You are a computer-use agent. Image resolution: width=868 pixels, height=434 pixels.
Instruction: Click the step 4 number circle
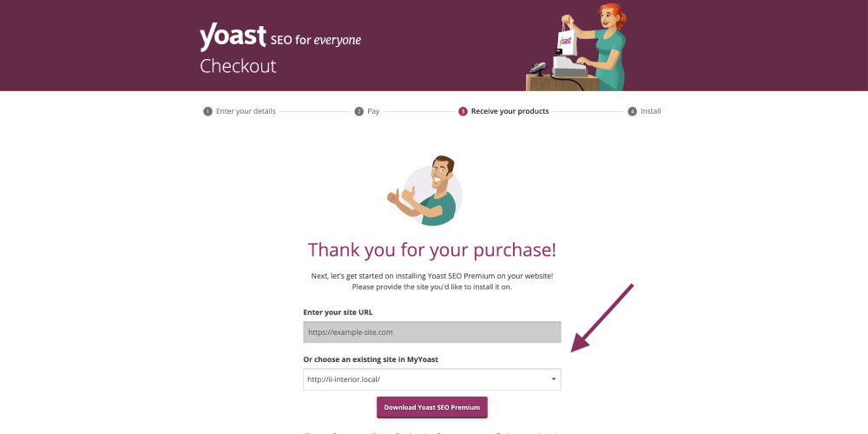point(632,111)
